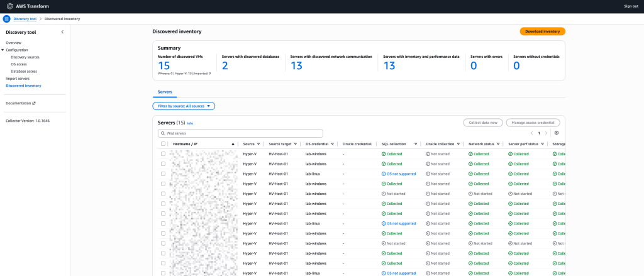Switch to the Servers tab

point(165,92)
